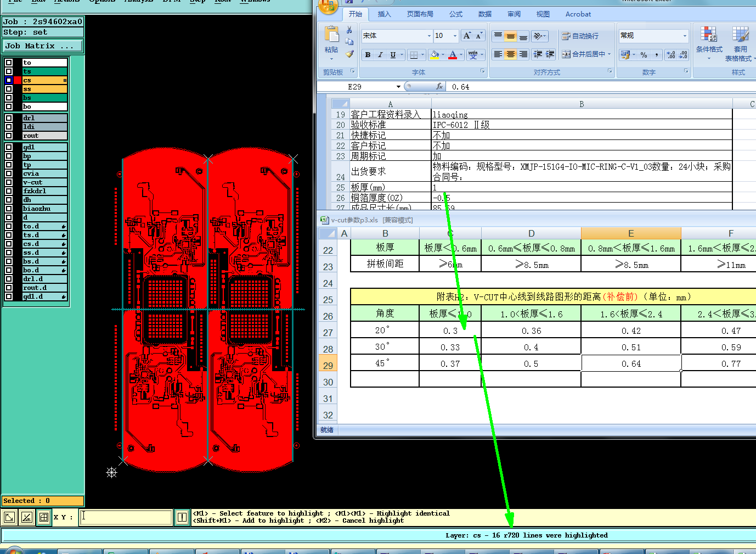This screenshot has height=554, width=756.
Task: Click the 合并后居中 merge button
Action: pos(583,54)
